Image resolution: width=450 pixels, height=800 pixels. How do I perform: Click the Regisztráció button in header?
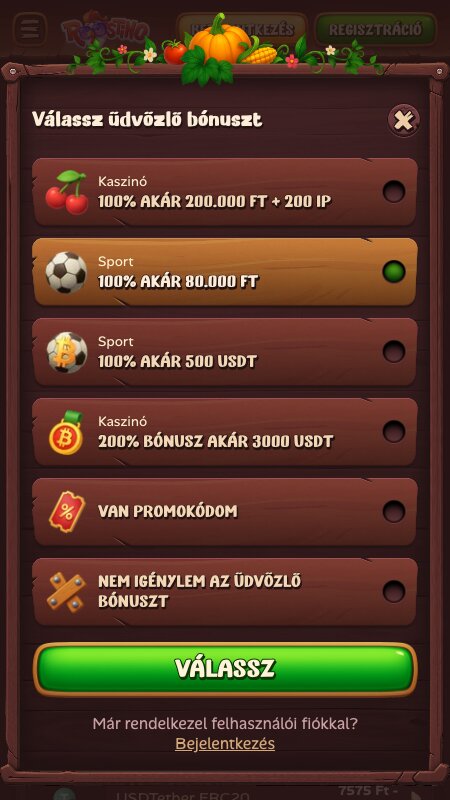[376, 30]
